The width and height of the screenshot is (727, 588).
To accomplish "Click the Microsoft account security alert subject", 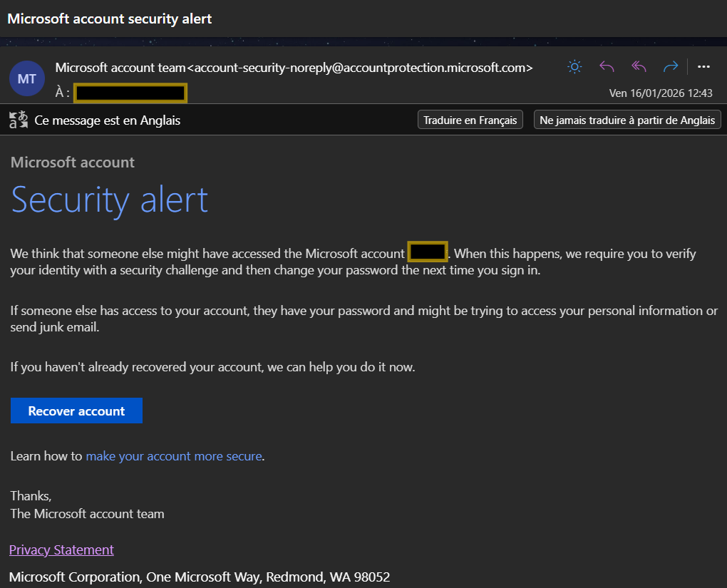I will click(110, 19).
